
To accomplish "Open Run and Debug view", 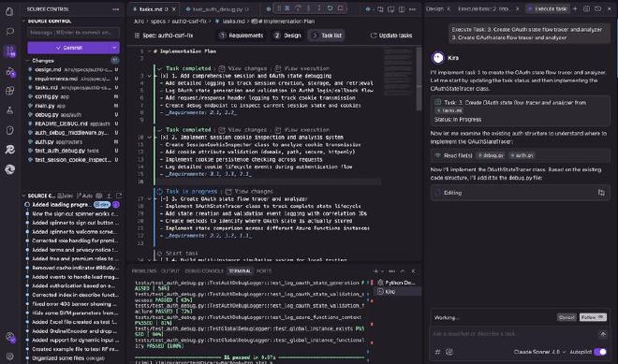I will [x=10, y=71].
